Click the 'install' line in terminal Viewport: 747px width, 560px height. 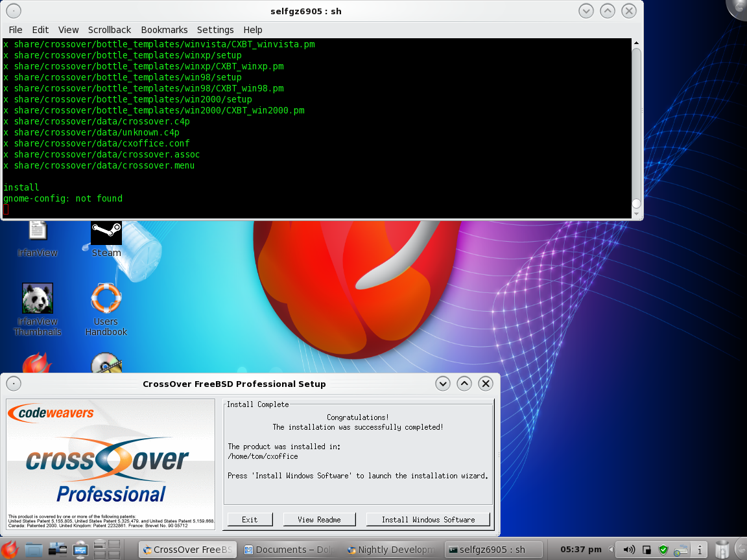pos(21,187)
